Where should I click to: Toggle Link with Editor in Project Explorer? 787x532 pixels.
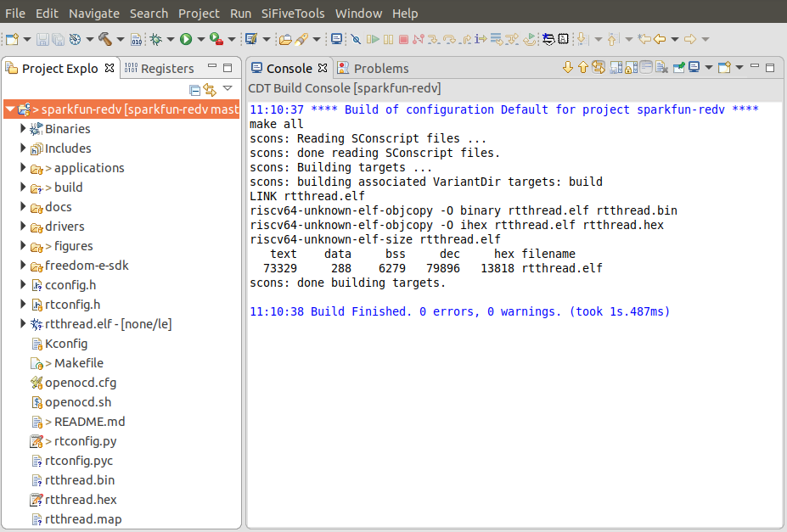pyautogui.click(x=210, y=89)
